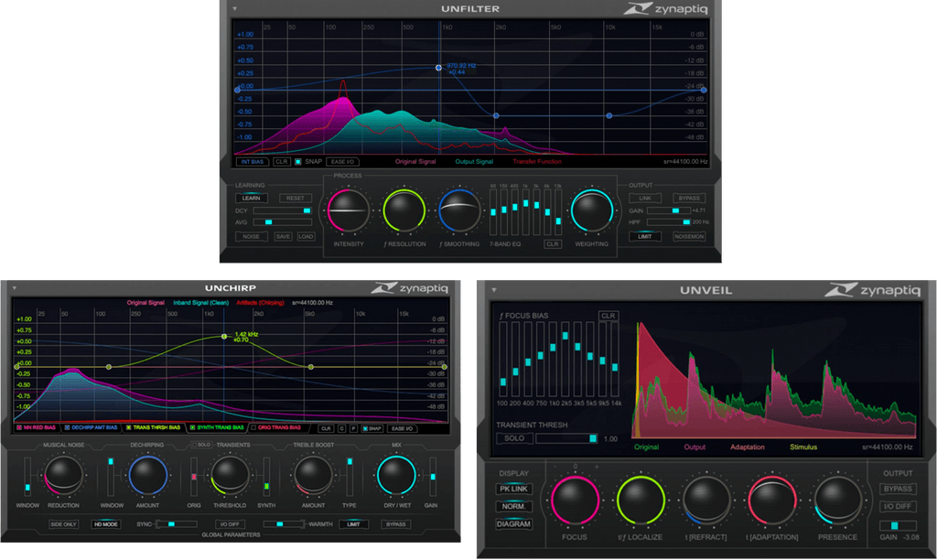Click Load in Unfilter Learning section
The height and width of the screenshot is (560, 937).
(x=306, y=237)
